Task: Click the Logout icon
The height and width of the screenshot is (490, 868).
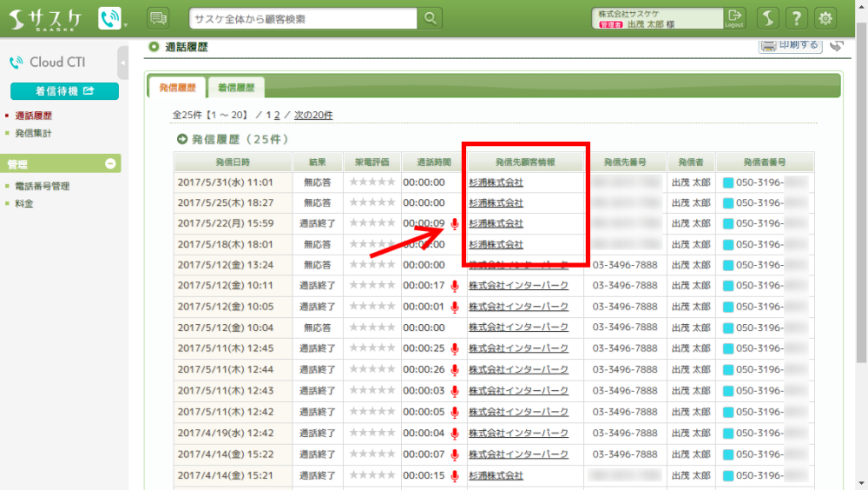Action: (x=735, y=18)
